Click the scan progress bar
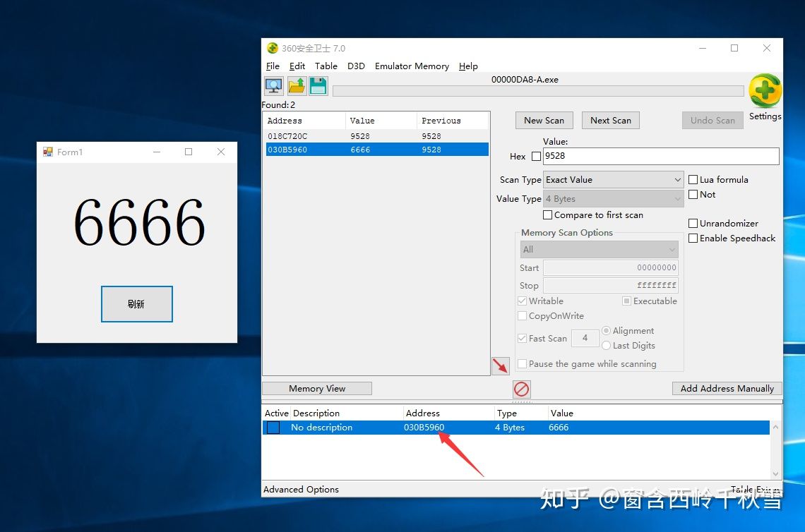The height and width of the screenshot is (532, 805). click(x=538, y=91)
